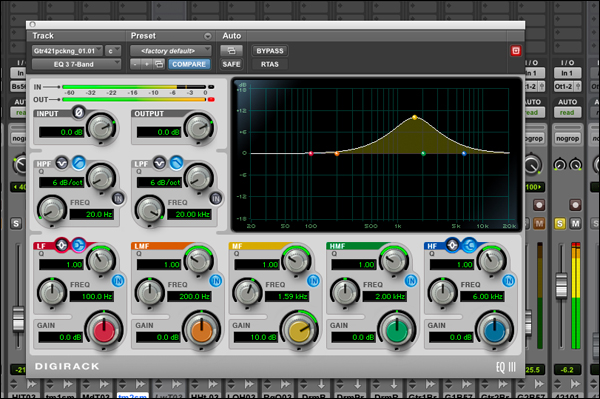Click the mixer volume fader right of plugin
This screenshot has height=399, width=600.
click(561, 285)
